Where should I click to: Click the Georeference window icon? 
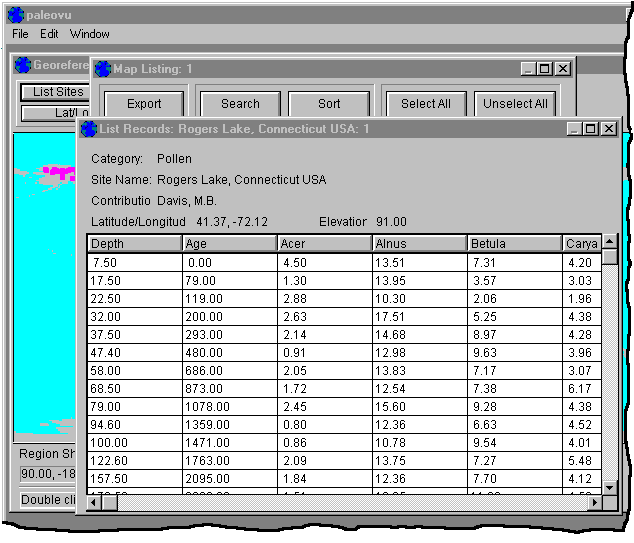pos(23,65)
